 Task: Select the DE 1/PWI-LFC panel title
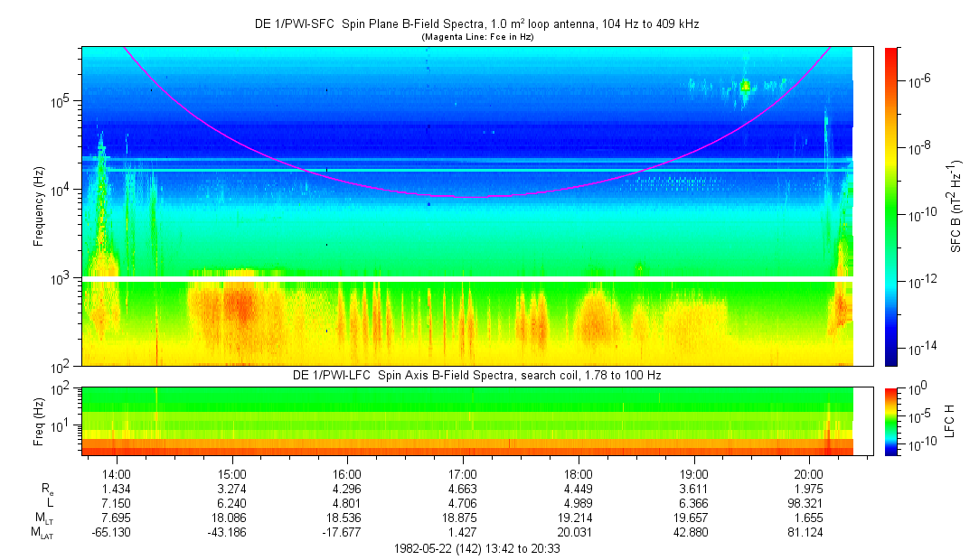(x=475, y=375)
